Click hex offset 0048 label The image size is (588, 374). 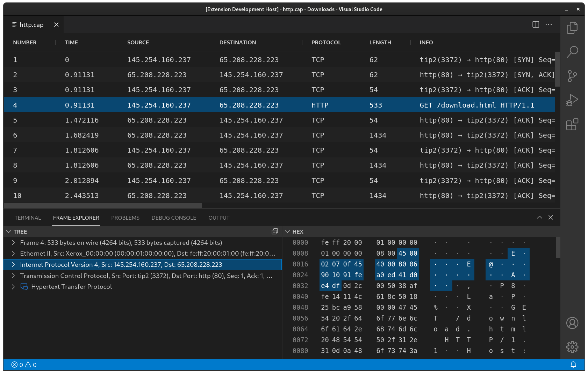300,307
